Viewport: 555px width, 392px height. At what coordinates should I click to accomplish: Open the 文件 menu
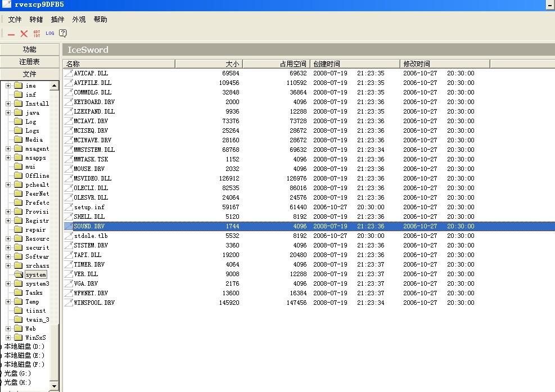[15, 20]
